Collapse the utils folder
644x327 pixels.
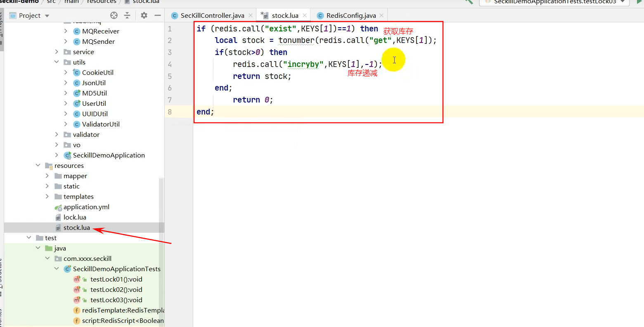[x=57, y=62]
